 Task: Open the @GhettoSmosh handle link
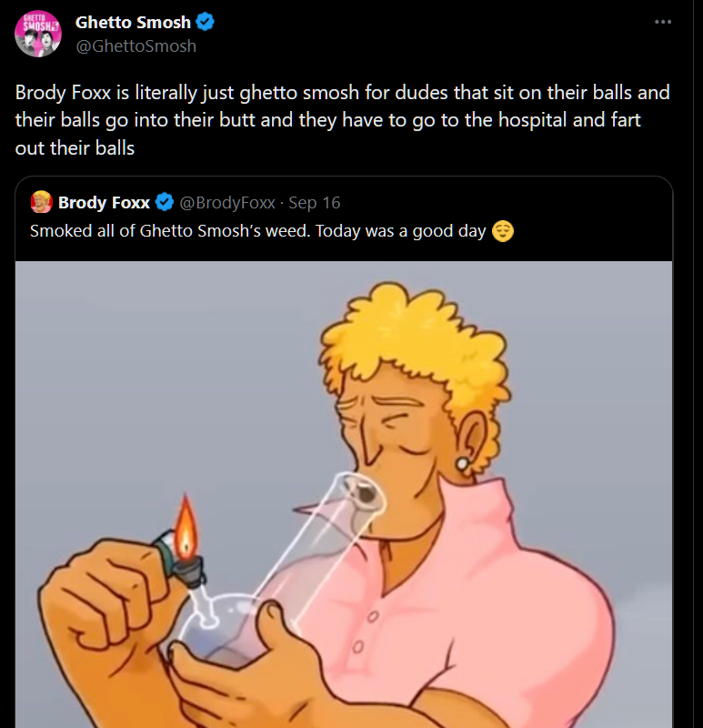136,45
